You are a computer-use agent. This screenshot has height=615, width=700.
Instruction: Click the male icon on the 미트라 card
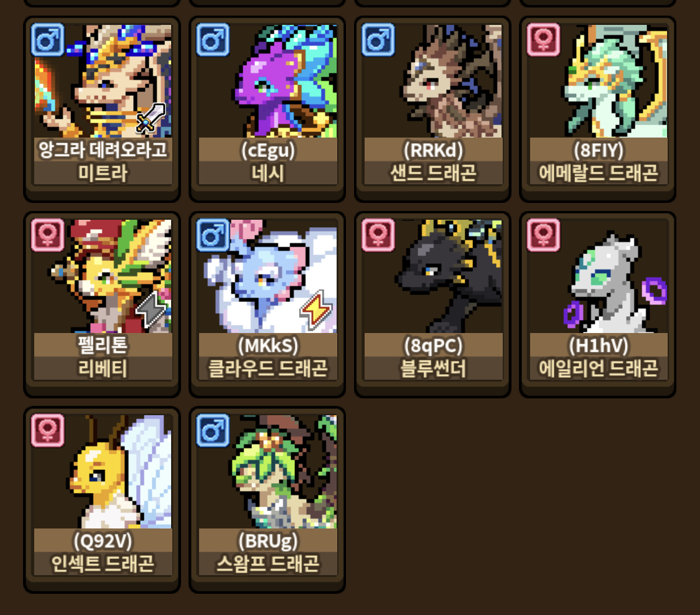coord(48,40)
